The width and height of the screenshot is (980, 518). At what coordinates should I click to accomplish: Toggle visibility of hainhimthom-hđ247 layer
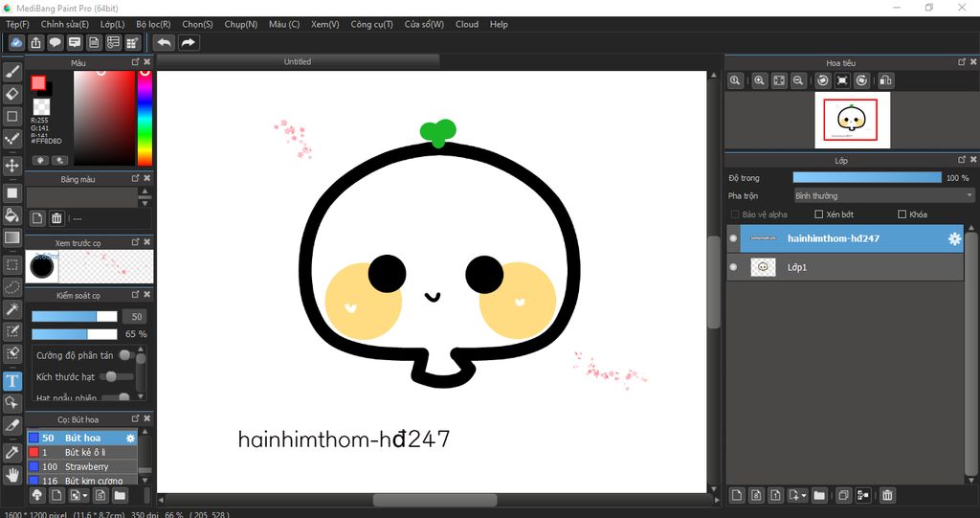pos(733,238)
